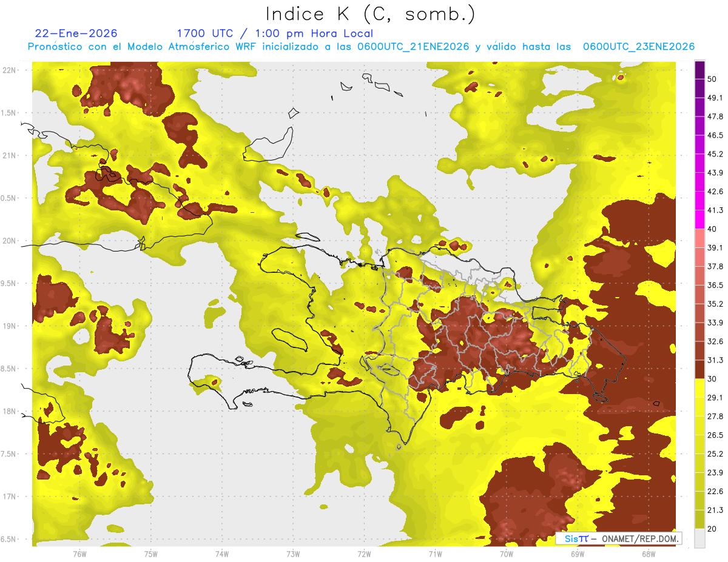Click '1700 UTC / 1:00 pm Hora Local'
Viewport: 728px width, 562px height.
[275, 33]
